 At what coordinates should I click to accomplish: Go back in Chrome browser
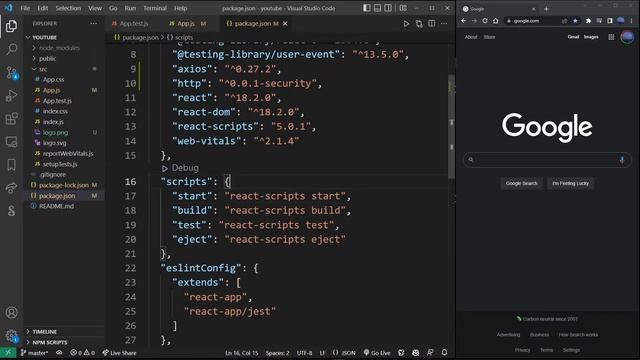click(x=464, y=21)
